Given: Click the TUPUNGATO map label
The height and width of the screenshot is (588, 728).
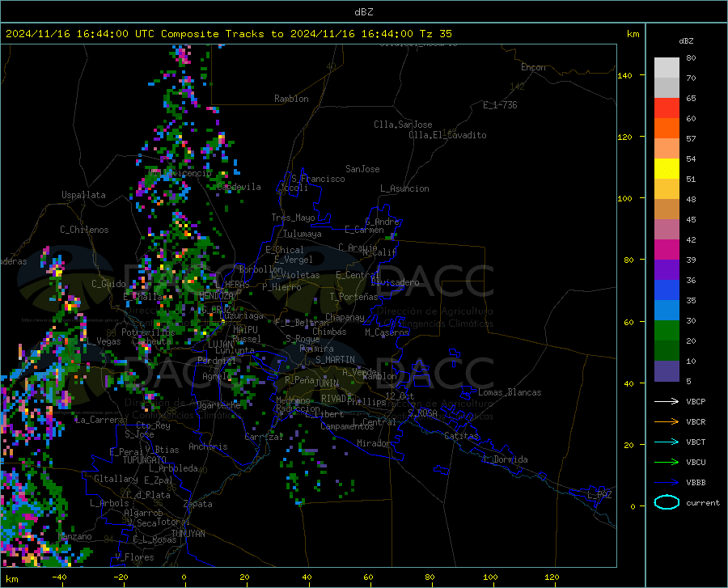Looking at the screenshot, I should tap(145, 460).
